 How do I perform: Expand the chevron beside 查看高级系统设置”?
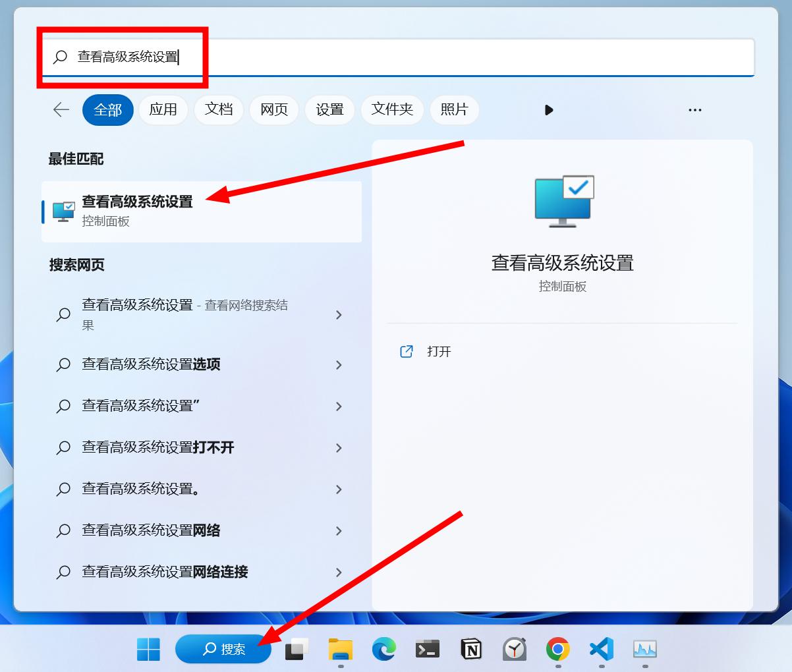pos(339,406)
